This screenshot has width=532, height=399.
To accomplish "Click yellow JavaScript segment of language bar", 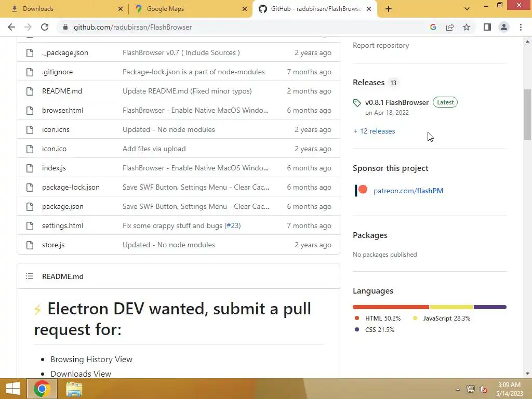I will [451, 307].
